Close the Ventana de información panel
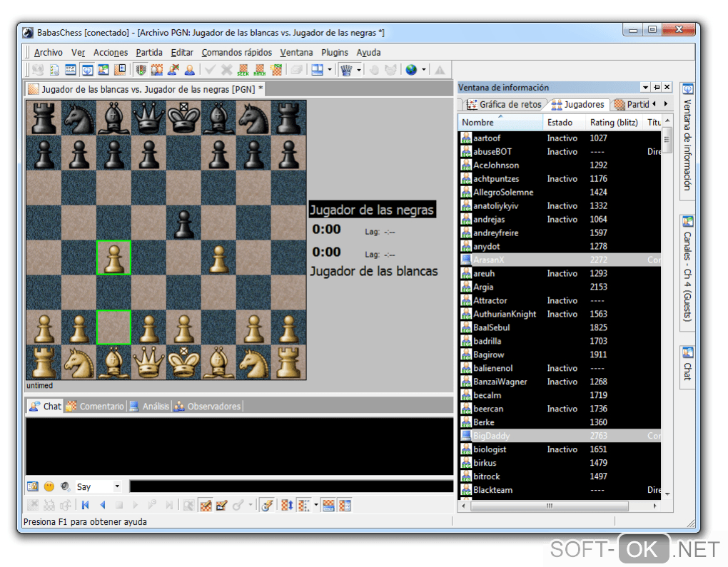 pos(667,87)
